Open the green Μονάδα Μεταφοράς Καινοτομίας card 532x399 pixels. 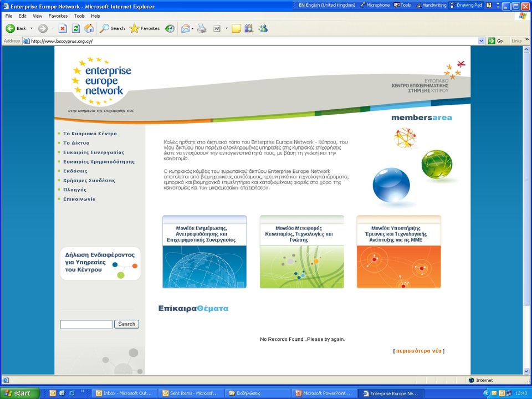(302, 252)
